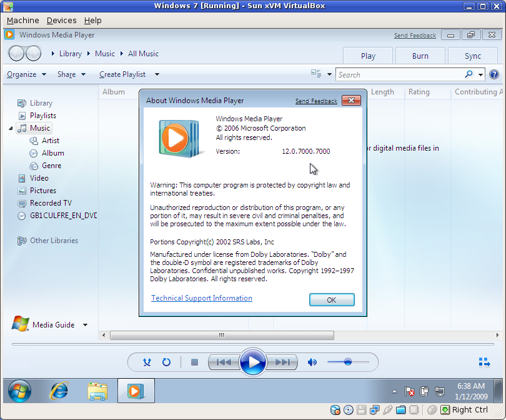This screenshot has height=420, width=506.
Task: Skip to the previous track
Action: pyautogui.click(x=223, y=362)
